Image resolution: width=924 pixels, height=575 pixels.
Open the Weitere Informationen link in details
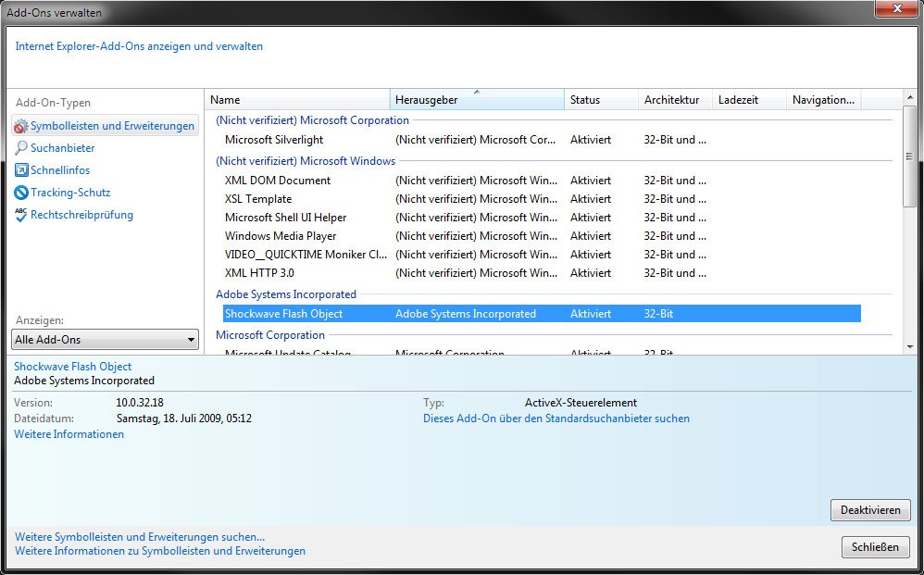69,434
